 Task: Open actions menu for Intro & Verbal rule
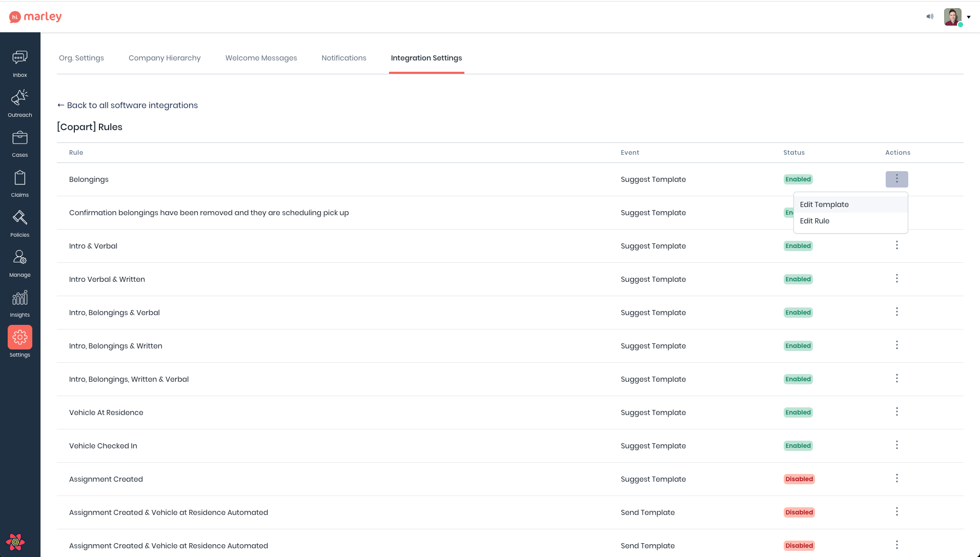coord(896,245)
